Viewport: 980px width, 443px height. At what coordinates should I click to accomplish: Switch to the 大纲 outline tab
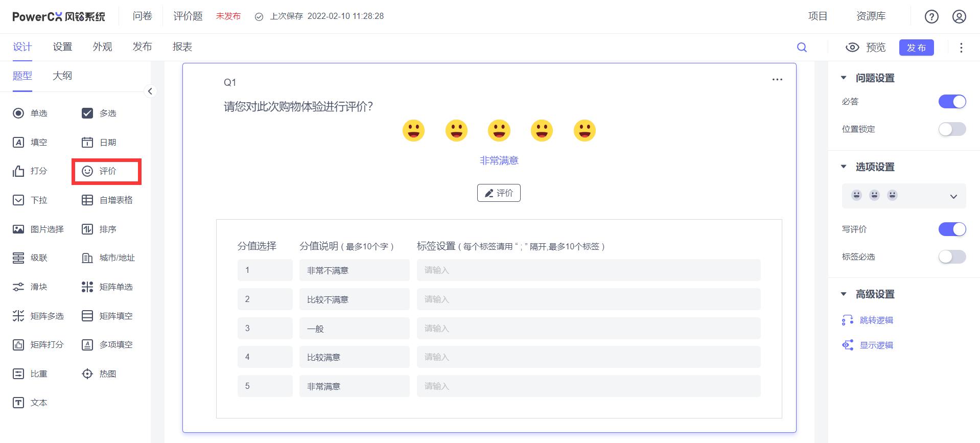pos(62,76)
